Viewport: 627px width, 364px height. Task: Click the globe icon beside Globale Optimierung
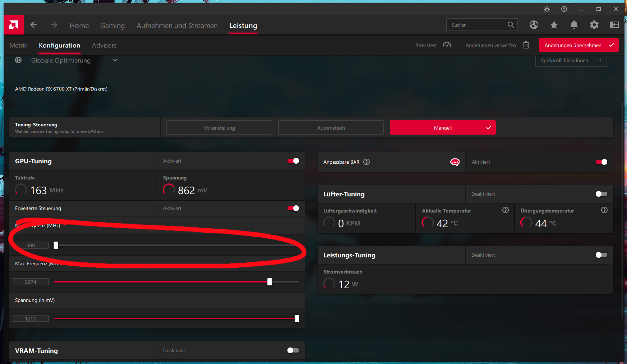pos(18,60)
